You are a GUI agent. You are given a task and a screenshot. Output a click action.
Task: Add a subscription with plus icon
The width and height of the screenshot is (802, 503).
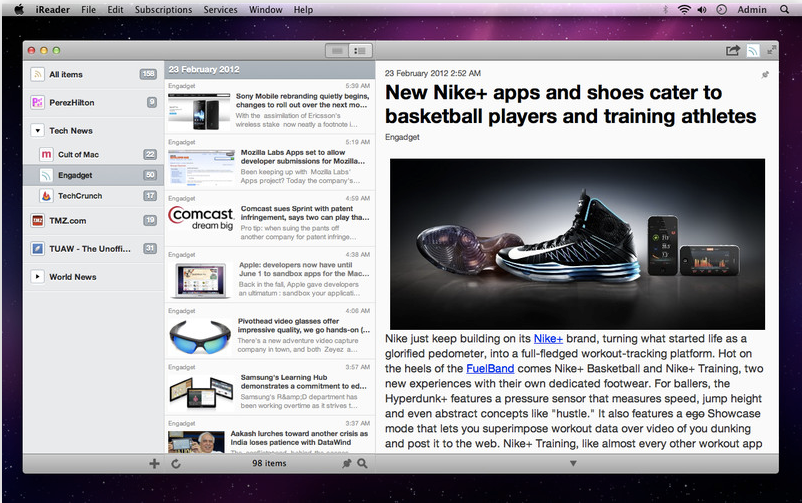(x=154, y=464)
